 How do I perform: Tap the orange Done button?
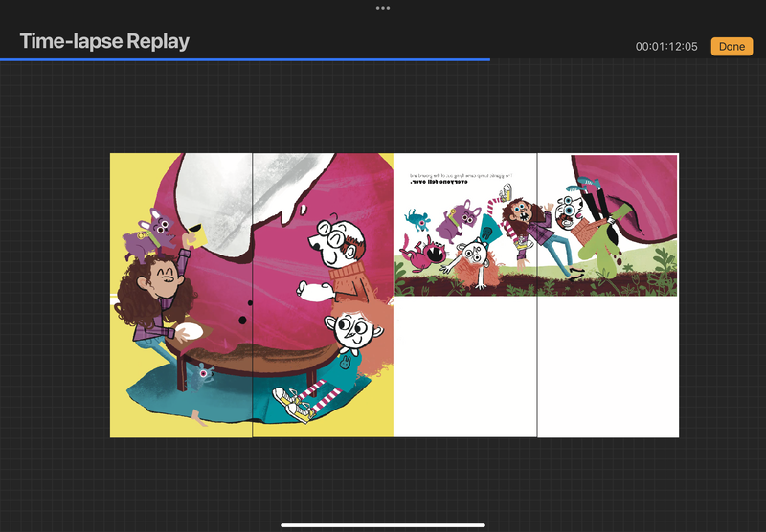pyautogui.click(x=732, y=46)
